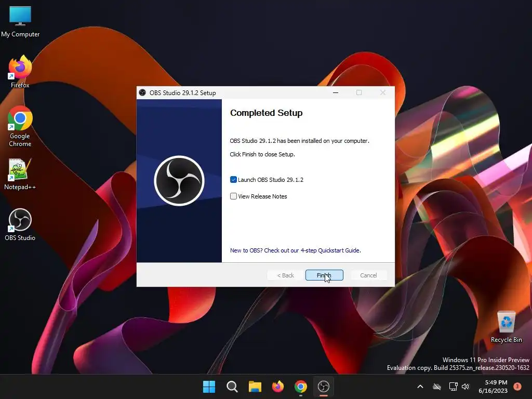Open the Windows Start menu
The width and height of the screenshot is (532, 399).
(x=209, y=387)
